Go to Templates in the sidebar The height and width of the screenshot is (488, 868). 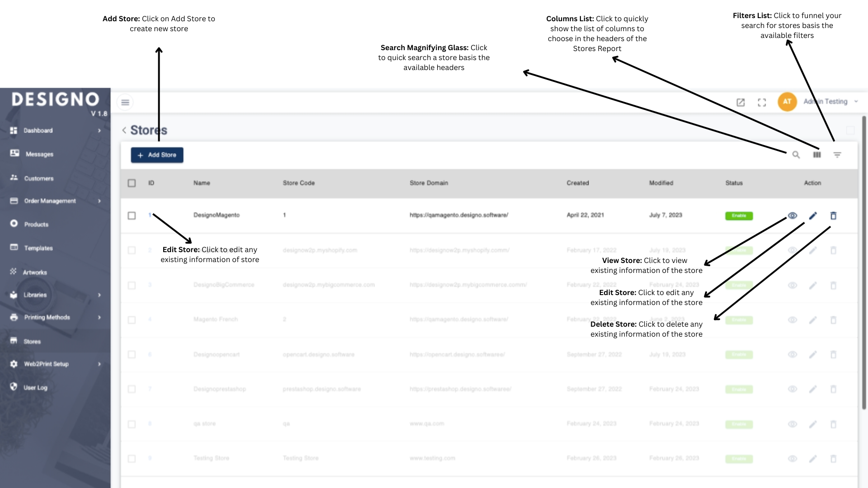38,248
